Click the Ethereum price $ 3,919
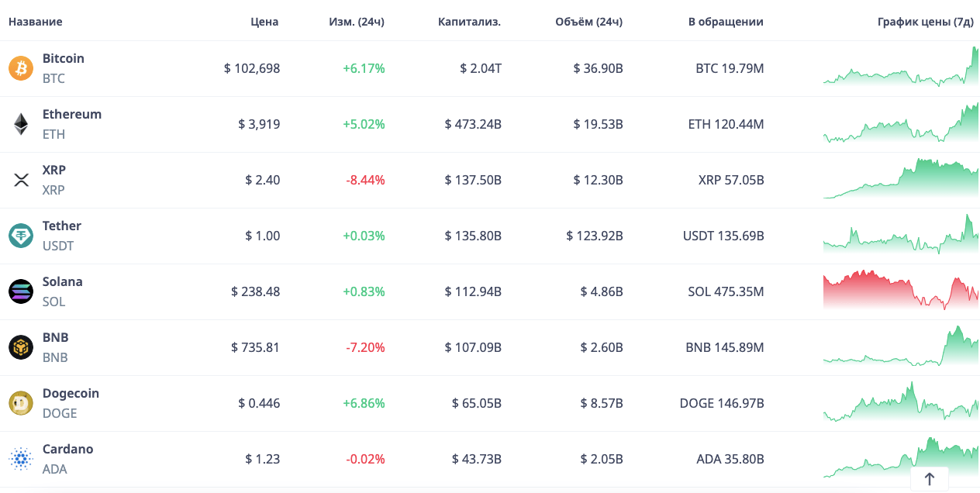This screenshot has width=980, height=493. [260, 124]
